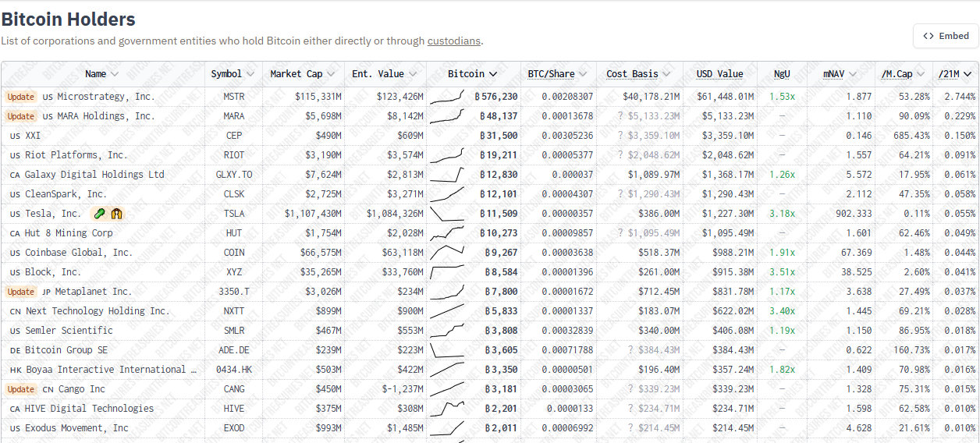This screenshot has width=980, height=443.
Task: Open Metaplanet sparkline chart
Action: 447,292
